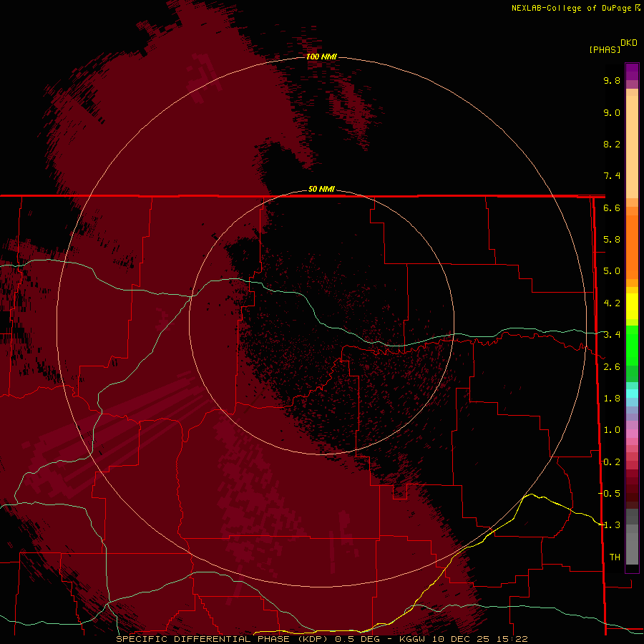Click the (KDP) text in the caption
This screenshot has width=644, height=644.
(x=313, y=639)
